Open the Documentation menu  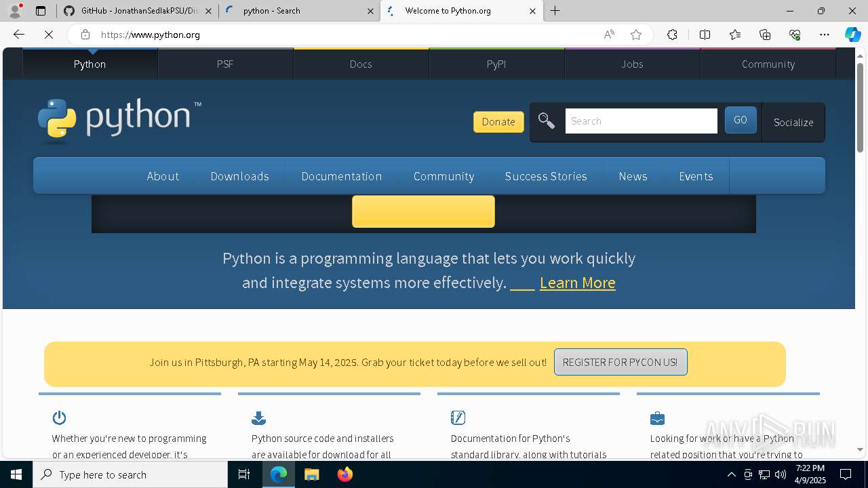tap(342, 176)
